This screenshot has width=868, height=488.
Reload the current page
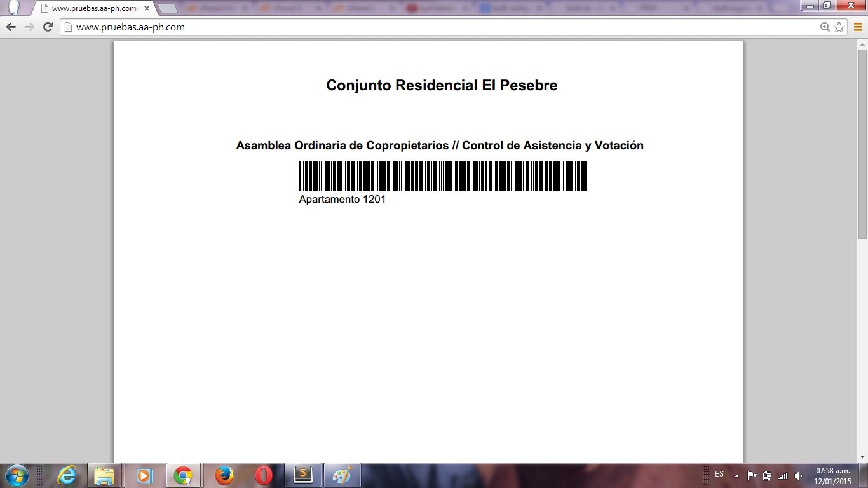(x=48, y=27)
